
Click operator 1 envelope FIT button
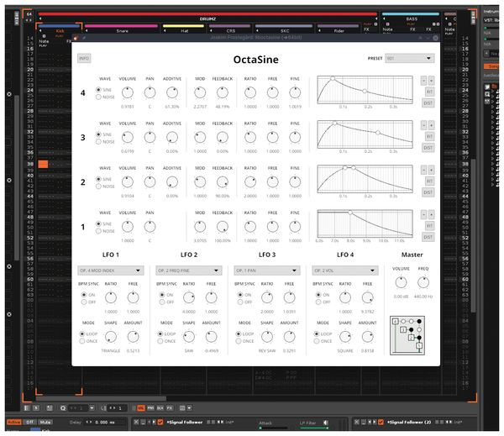pyautogui.click(x=429, y=226)
